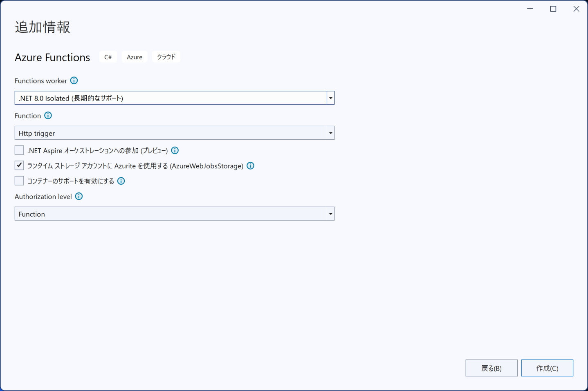The width and height of the screenshot is (588, 391).
Task: Enable .NET Aspire オーケストレーションへの参加 checkbox
Action: click(x=19, y=150)
